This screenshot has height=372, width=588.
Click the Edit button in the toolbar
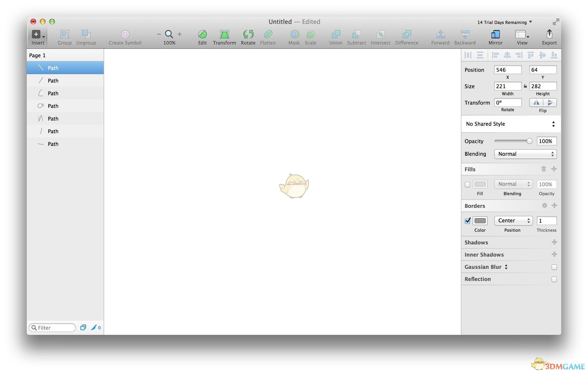point(202,37)
